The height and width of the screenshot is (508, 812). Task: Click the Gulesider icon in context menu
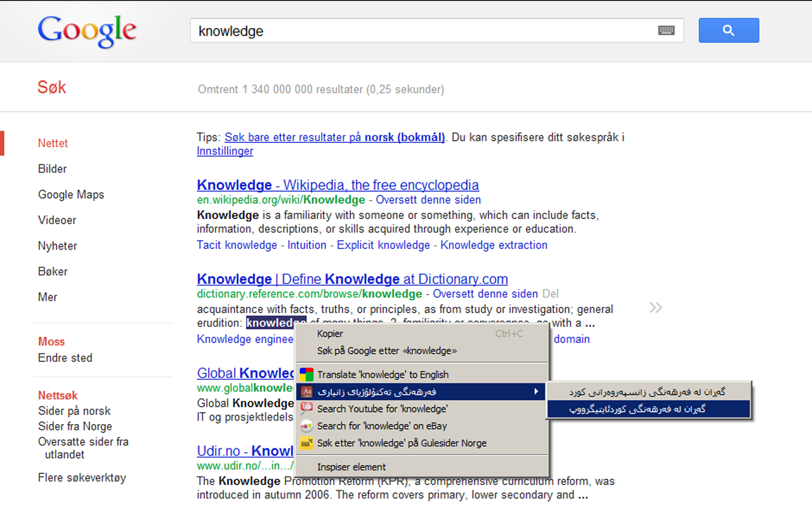click(306, 443)
